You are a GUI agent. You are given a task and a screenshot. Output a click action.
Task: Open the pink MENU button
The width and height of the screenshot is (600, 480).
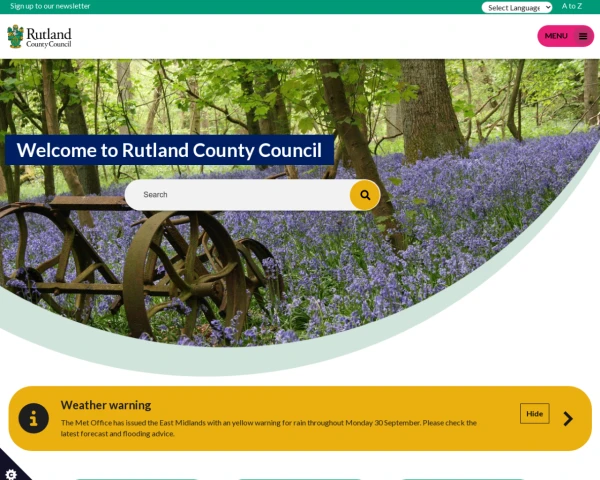(566, 36)
